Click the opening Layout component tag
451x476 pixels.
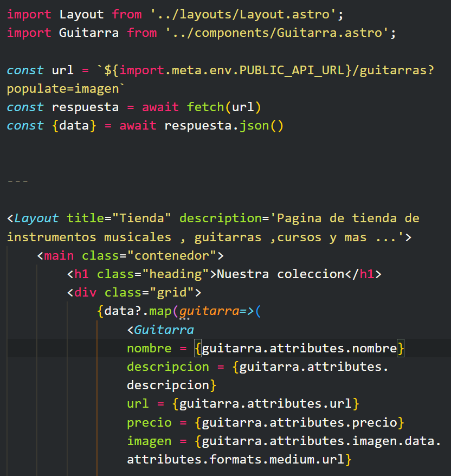pyautogui.click(x=36, y=218)
